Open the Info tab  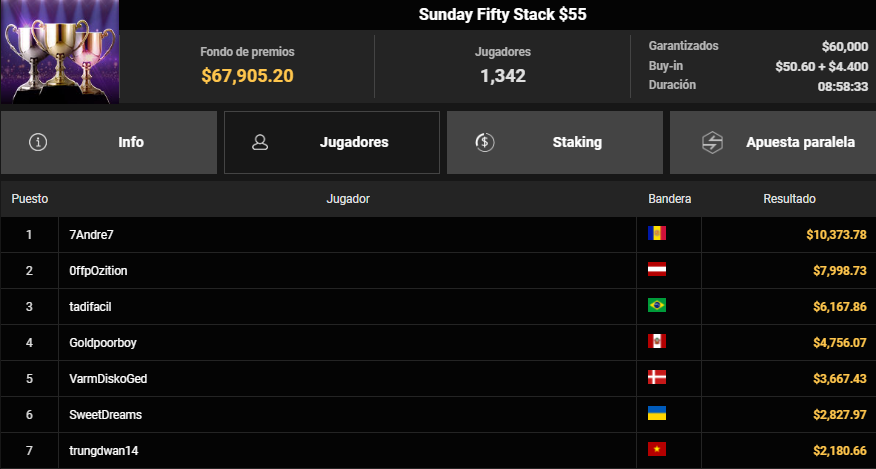click(109, 143)
